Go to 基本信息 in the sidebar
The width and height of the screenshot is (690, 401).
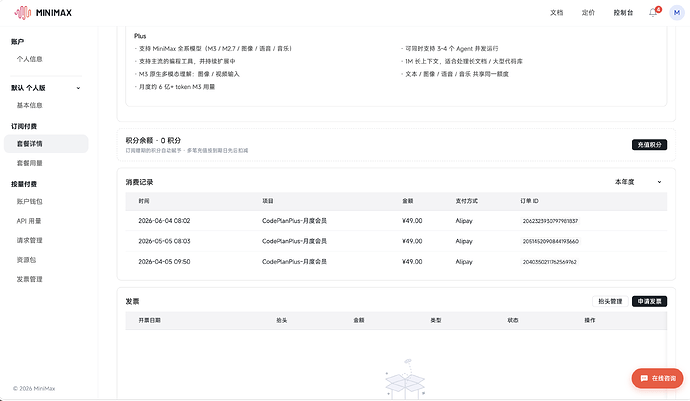(x=29, y=105)
